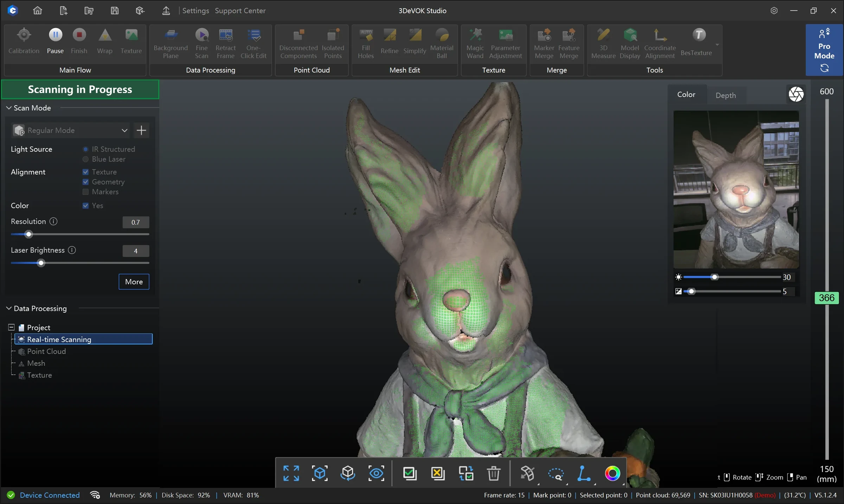Image resolution: width=844 pixels, height=504 pixels.
Task: Click the fullscreen view icon in bottom toolbar
Action: click(291, 473)
